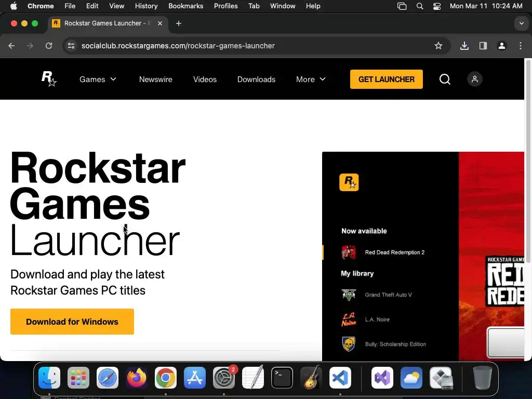Open Terminal from the dock

(282, 378)
